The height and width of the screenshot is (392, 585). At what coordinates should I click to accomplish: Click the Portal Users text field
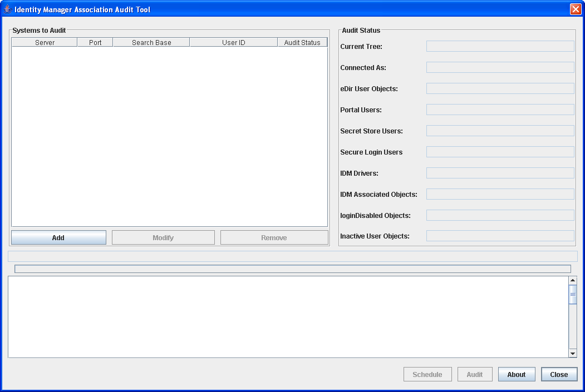[499, 110]
